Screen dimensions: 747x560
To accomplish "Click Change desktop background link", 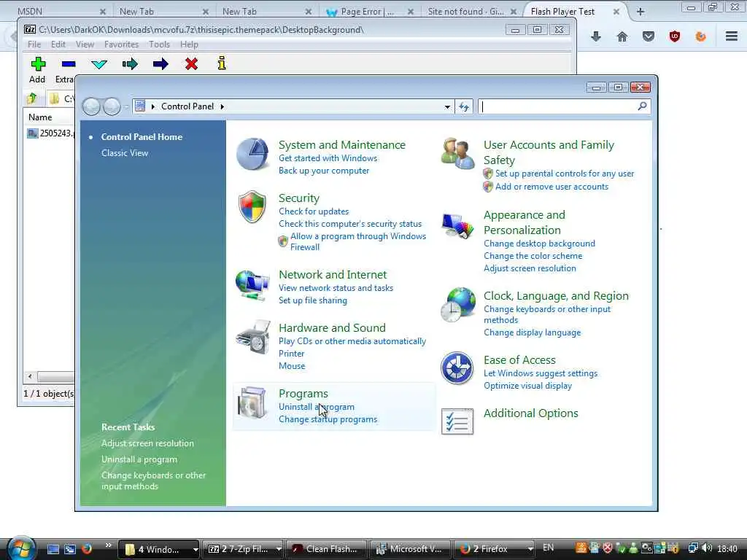I will tap(539, 244).
